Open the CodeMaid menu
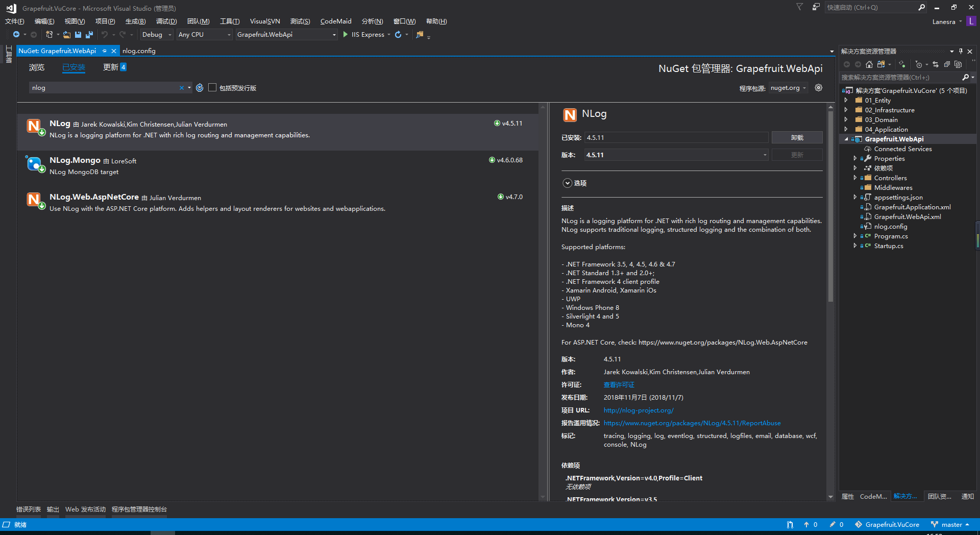Image resolution: width=980 pixels, height=535 pixels. 336,21
